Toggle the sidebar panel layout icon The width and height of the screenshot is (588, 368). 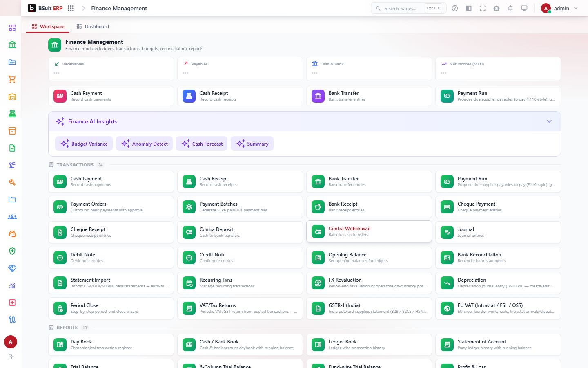tap(469, 8)
